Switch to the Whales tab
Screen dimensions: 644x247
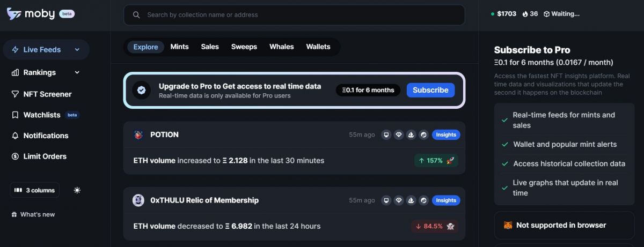[x=281, y=47]
